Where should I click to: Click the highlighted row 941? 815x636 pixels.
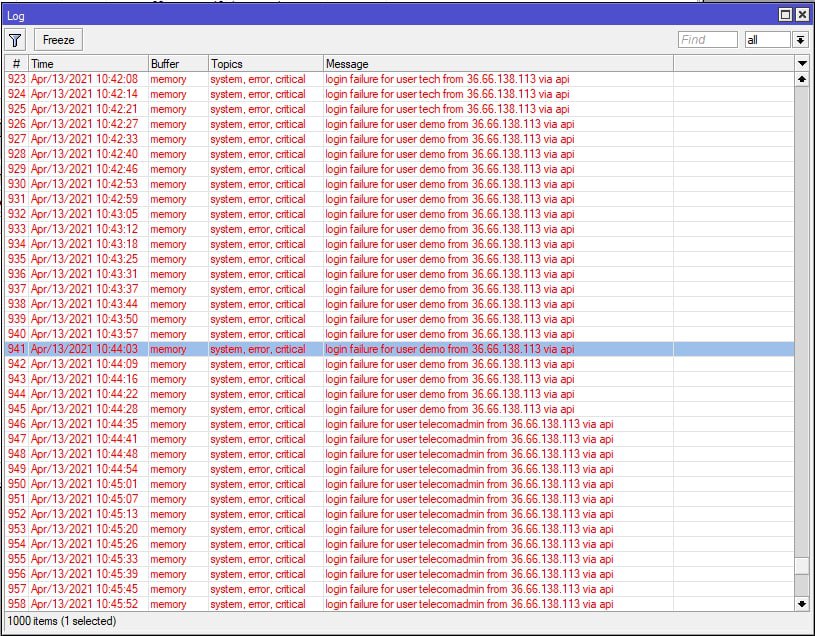(399, 349)
